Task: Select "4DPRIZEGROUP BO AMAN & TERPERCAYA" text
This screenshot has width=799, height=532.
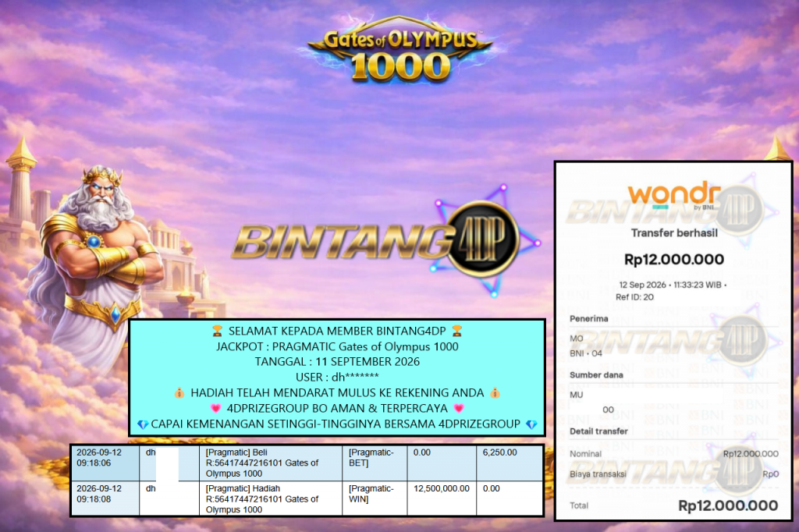Action: (337, 409)
